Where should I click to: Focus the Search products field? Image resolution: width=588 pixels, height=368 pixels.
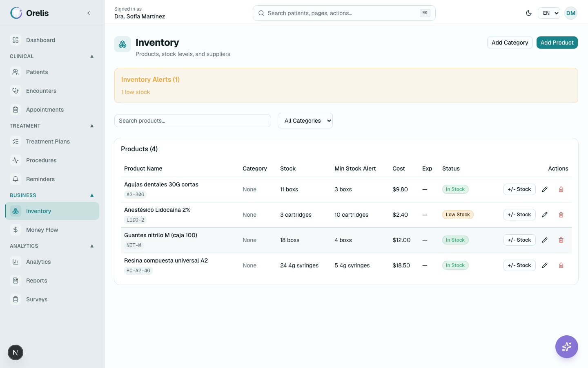click(x=193, y=121)
